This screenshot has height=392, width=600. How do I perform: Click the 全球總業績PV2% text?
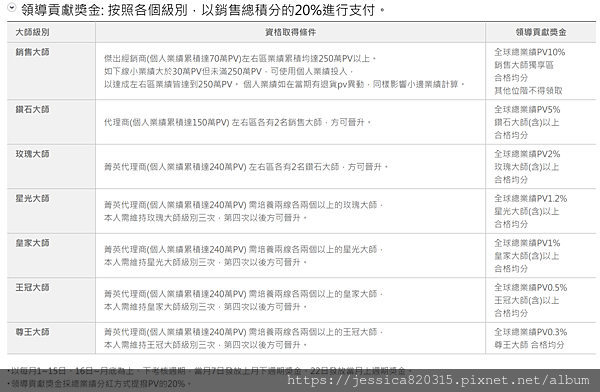tap(527, 154)
